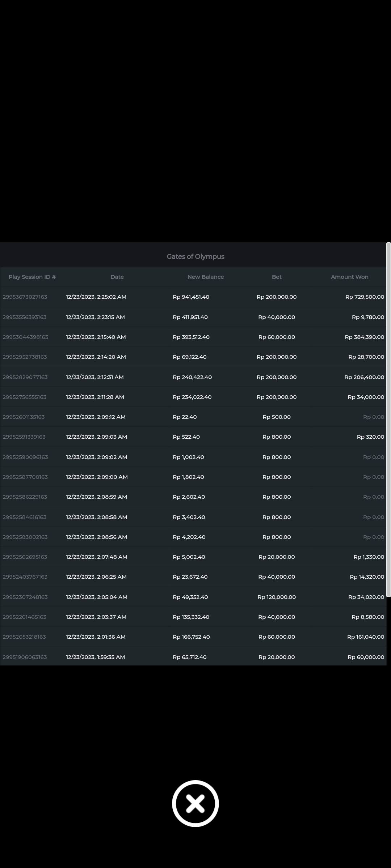Open session ID 29952502695163
Image resolution: width=391 pixels, height=868 pixels.
coord(25,557)
